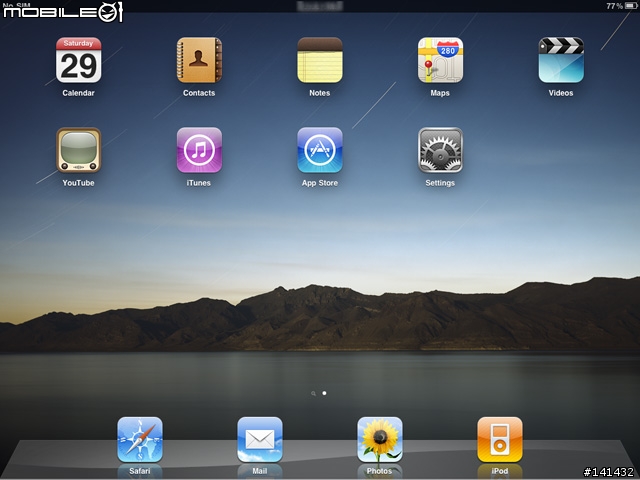The image size is (640, 480).
Task: Click the "Calendar" label text
Action: (x=78, y=93)
